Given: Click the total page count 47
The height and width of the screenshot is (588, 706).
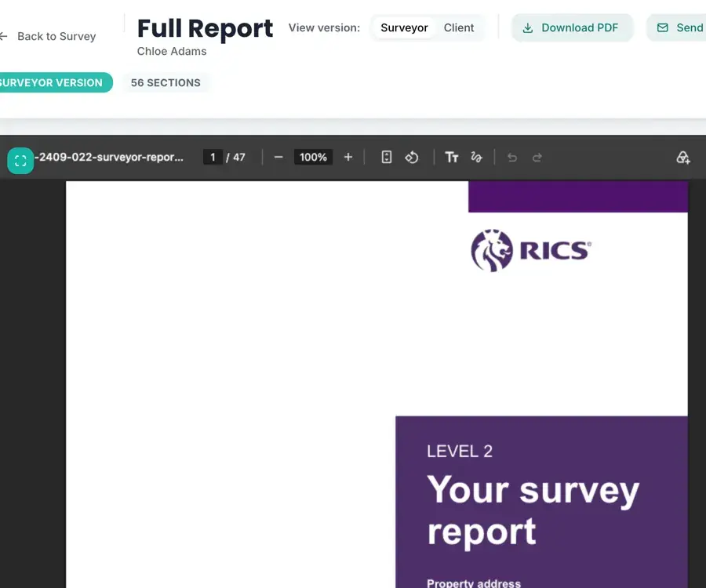Looking at the screenshot, I should (x=238, y=157).
